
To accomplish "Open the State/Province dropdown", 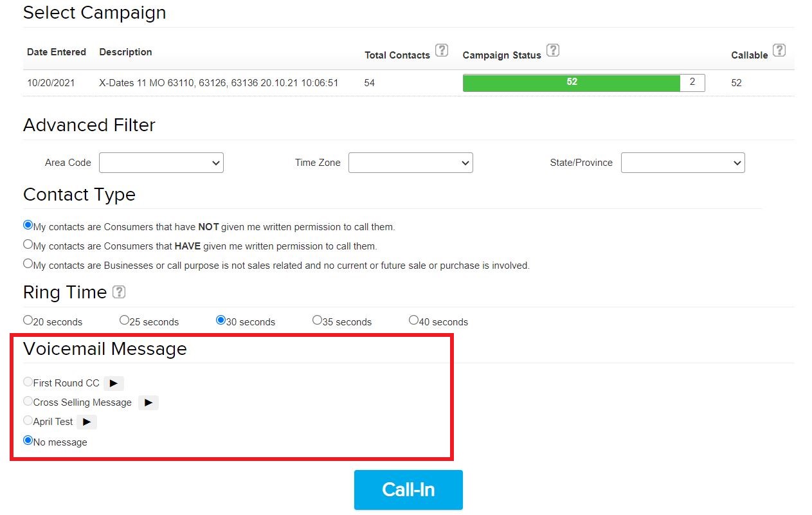I will [683, 163].
